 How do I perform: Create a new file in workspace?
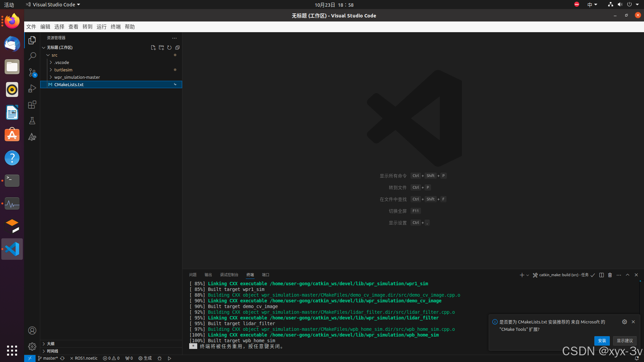click(x=153, y=48)
